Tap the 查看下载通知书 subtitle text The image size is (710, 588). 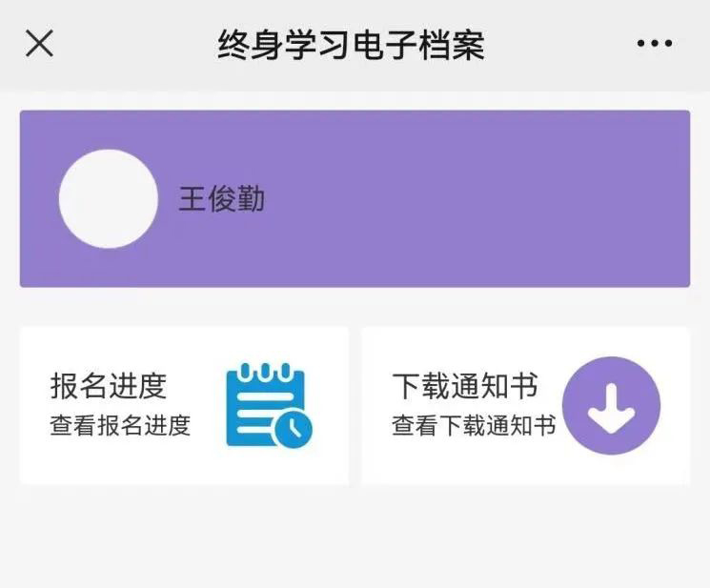474,425
